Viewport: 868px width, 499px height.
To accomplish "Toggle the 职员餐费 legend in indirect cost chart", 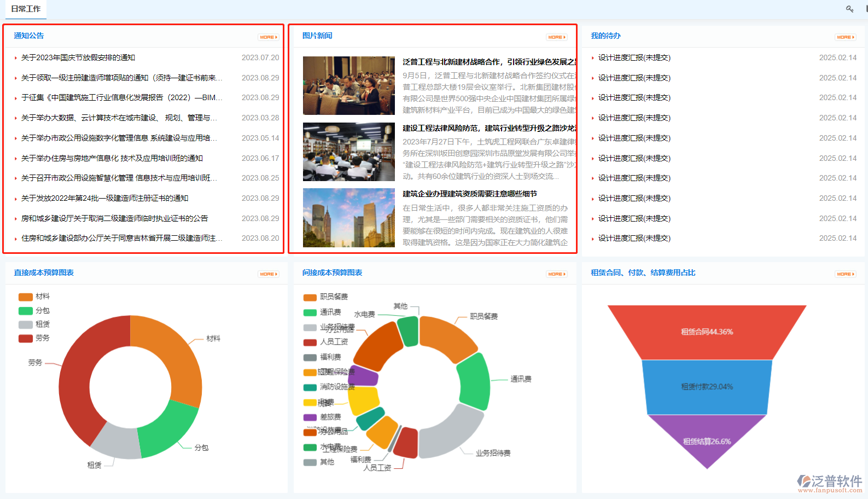I will 325,297.
